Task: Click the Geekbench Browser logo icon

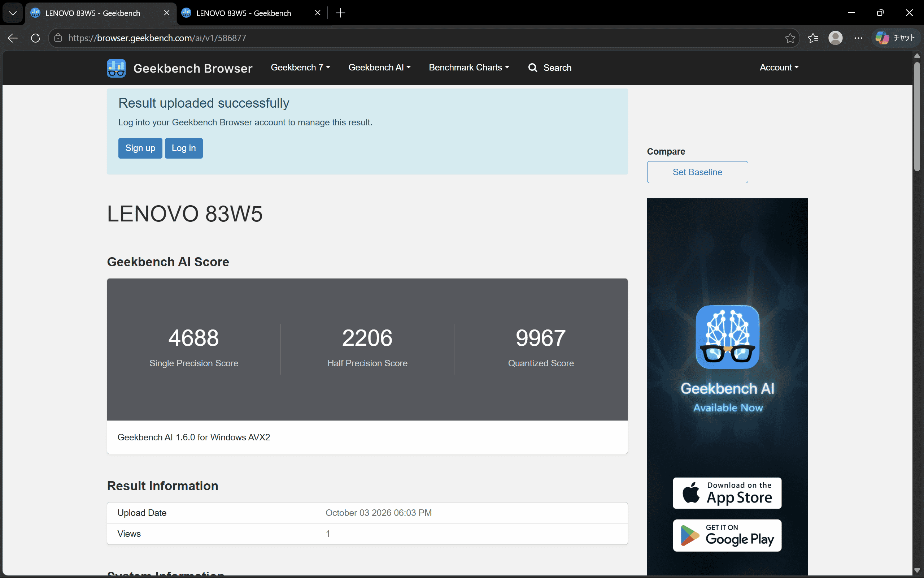Action: click(x=116, y=68)
